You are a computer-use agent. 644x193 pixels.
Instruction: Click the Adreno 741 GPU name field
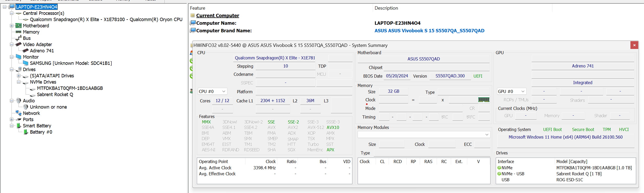tap(583, 66)
